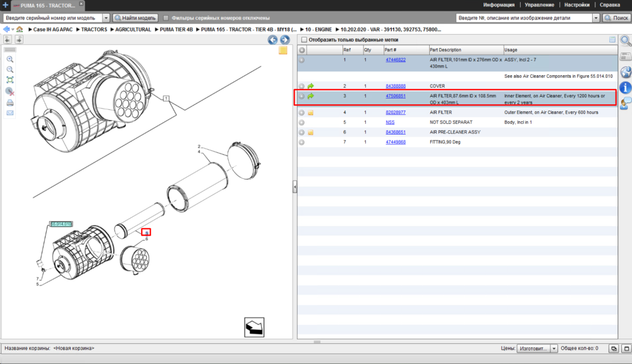Go to next figure with blue right arrow
The width and height of the screenshot is (632, 364).
[x=285, y=40]
